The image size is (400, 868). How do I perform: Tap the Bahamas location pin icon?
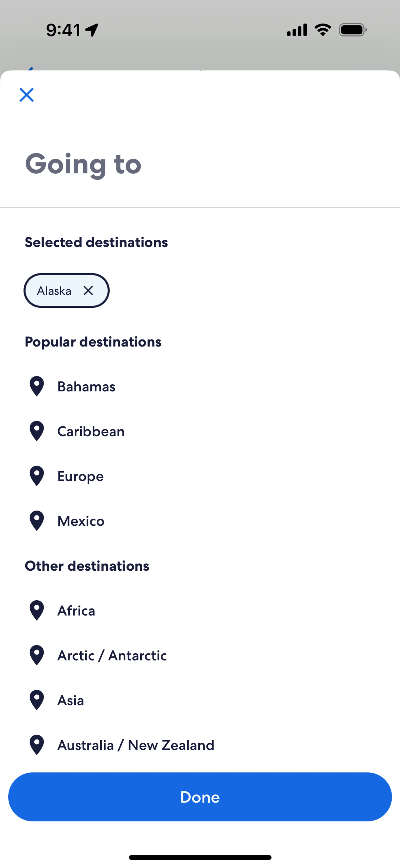37,386
